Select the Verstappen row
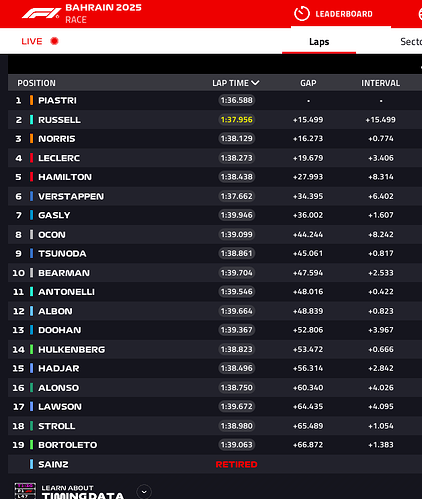422x499 pixels. pos(215,196)
